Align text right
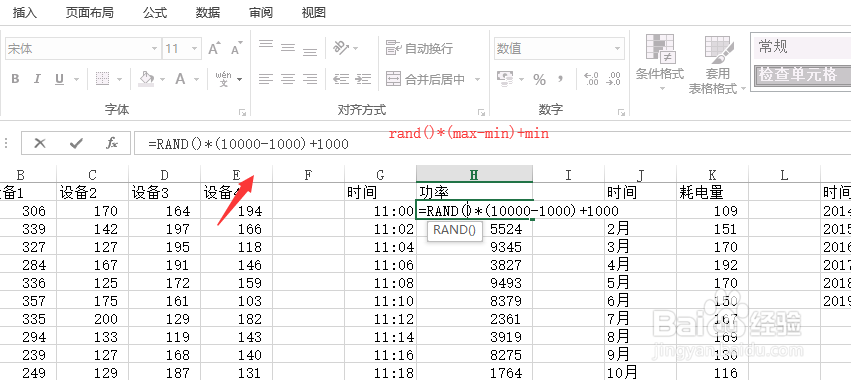 pos(310,79)
